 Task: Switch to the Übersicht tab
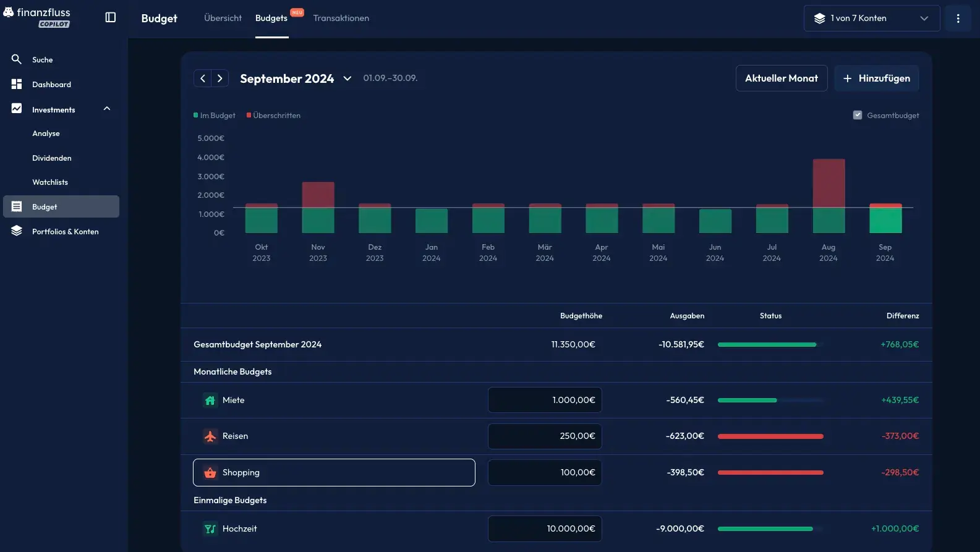(223, 18)
